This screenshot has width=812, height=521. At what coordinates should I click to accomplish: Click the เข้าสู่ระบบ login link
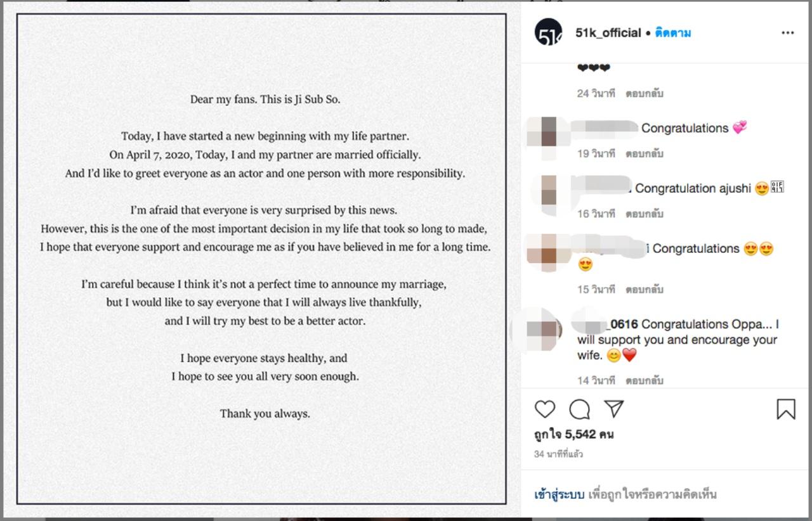coord(559,494)
